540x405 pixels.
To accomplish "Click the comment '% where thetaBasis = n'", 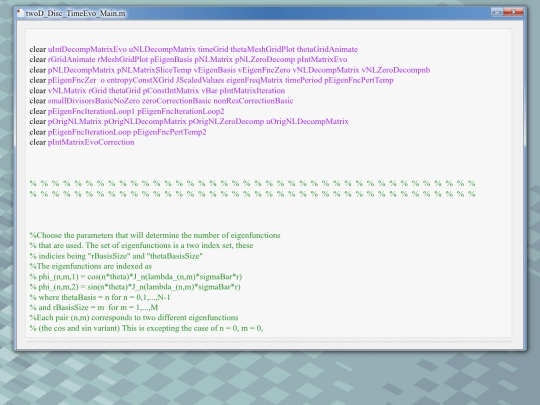I will click(x=100, y=297).
